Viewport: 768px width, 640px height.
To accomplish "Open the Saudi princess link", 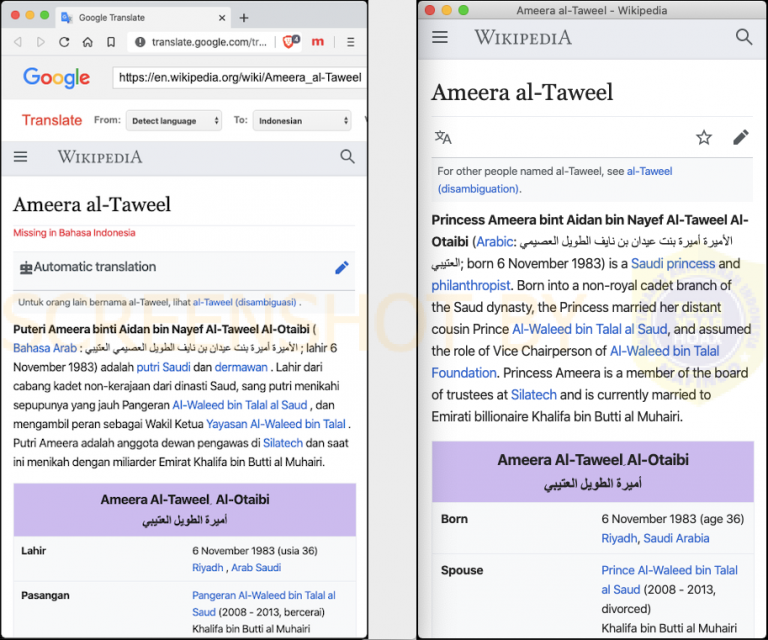I will (x=672, y=264).
